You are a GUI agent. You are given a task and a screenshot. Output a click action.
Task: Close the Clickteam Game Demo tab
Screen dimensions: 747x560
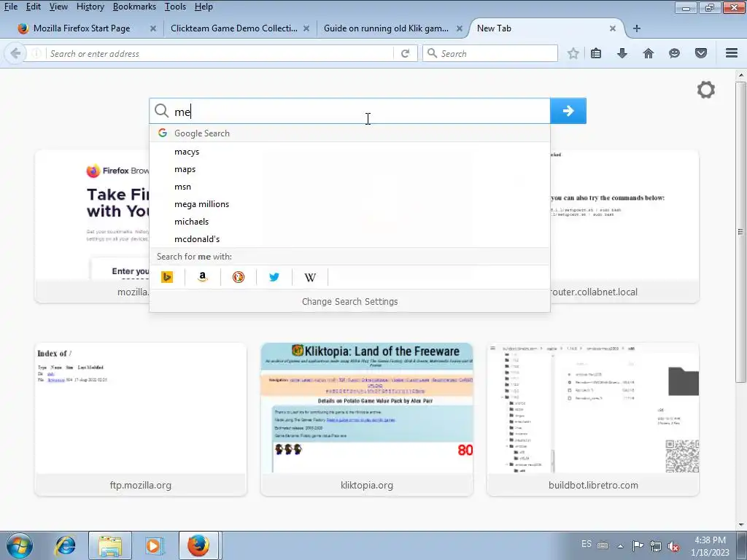306,28
